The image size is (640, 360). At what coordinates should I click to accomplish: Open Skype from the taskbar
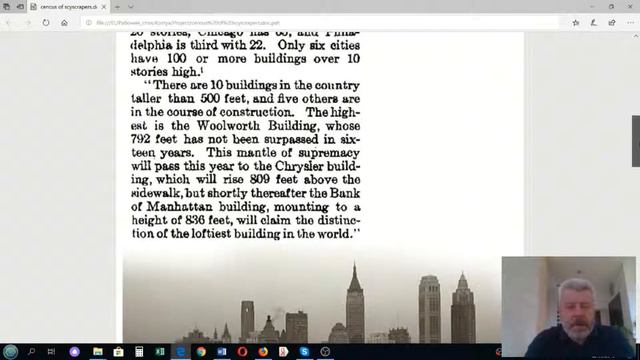point(304,351)
